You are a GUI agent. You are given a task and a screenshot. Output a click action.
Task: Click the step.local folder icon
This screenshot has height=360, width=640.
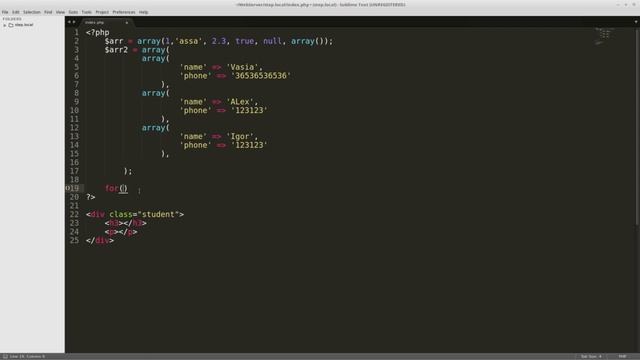pyautogui.click(x=11, y=25)
